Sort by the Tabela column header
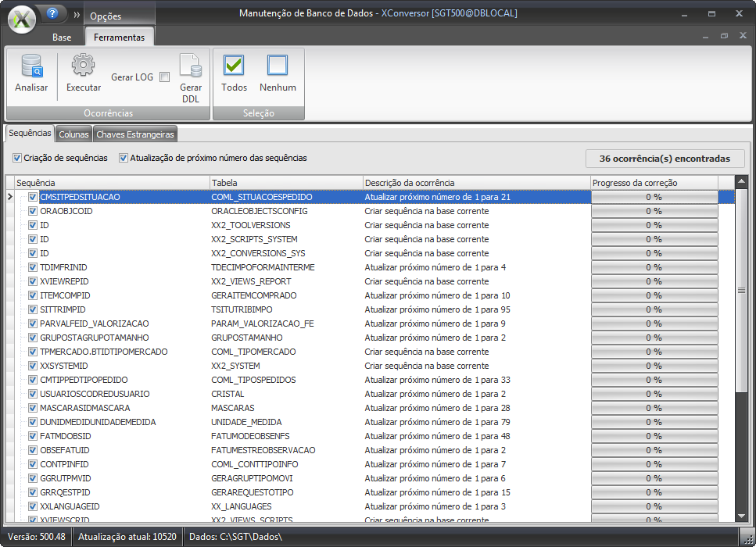 click(285, 183)
